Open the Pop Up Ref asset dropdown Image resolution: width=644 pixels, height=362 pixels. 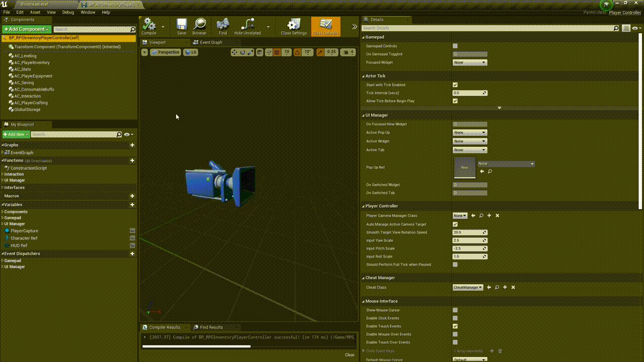coord(506,163)
